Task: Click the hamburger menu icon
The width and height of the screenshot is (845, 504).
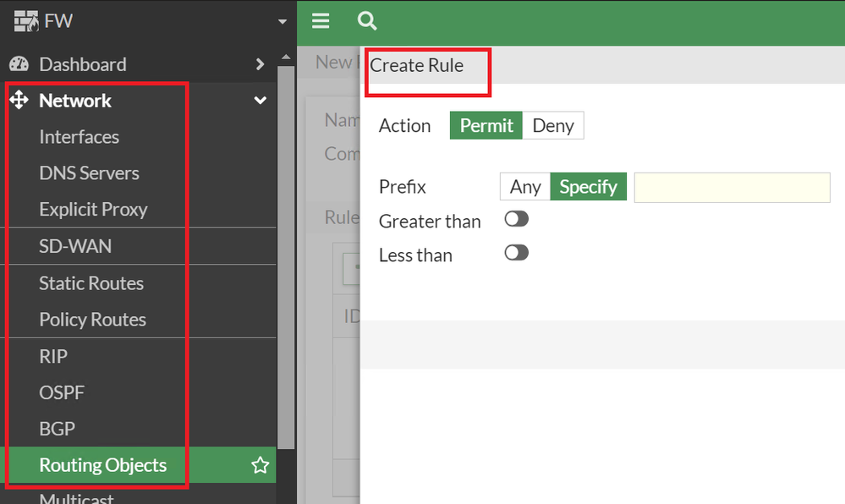Action: coord(321,21)
